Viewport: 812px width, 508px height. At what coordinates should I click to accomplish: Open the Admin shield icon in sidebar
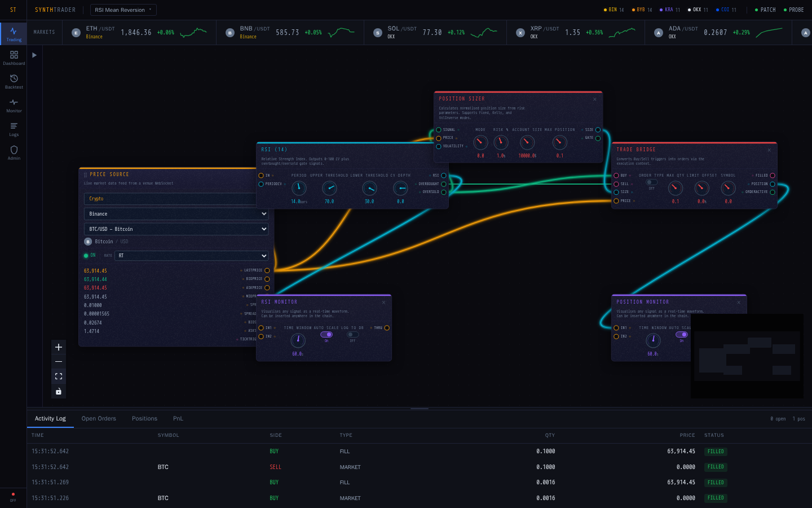[14, 152]
